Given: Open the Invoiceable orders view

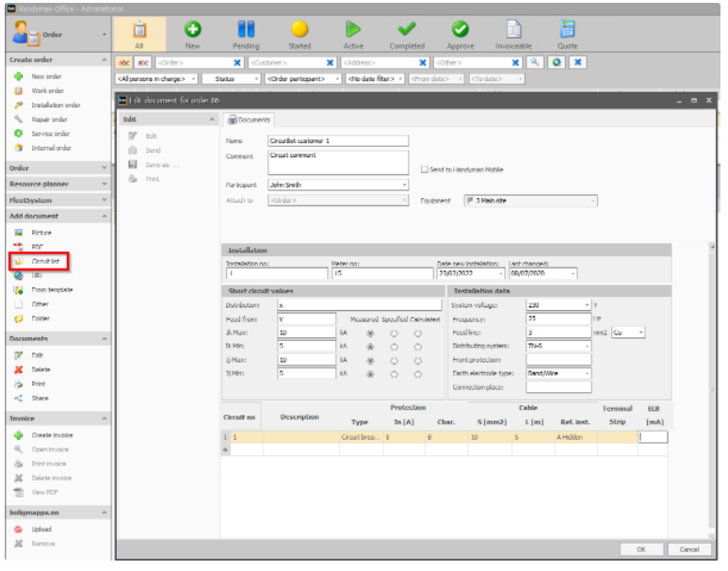Looking at the screenshot, I should tap(513, 29).
